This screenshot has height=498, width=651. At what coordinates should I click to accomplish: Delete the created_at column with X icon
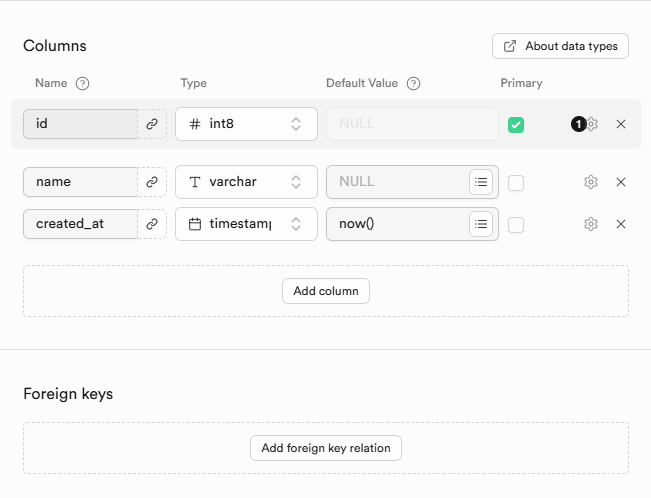621,224
